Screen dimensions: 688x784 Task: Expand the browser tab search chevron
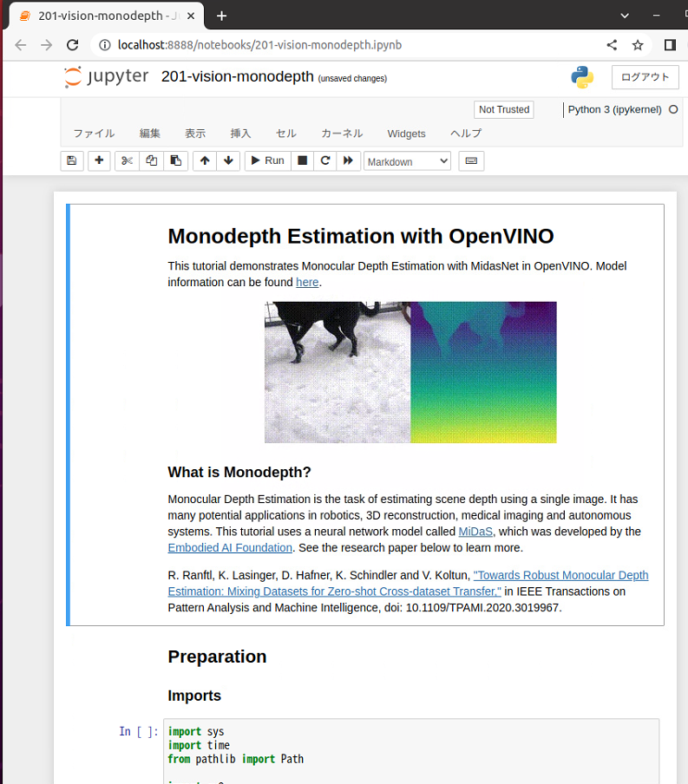click(626, 16)
